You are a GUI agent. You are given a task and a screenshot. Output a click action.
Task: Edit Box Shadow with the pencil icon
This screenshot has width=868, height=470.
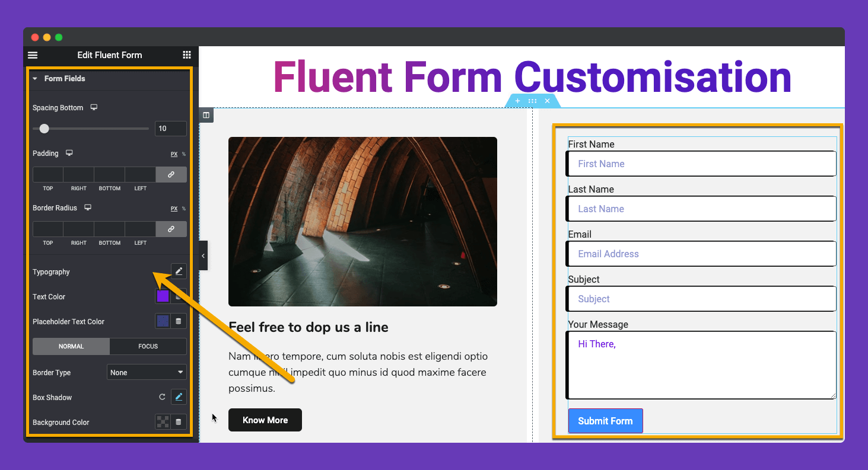(179, 397)
